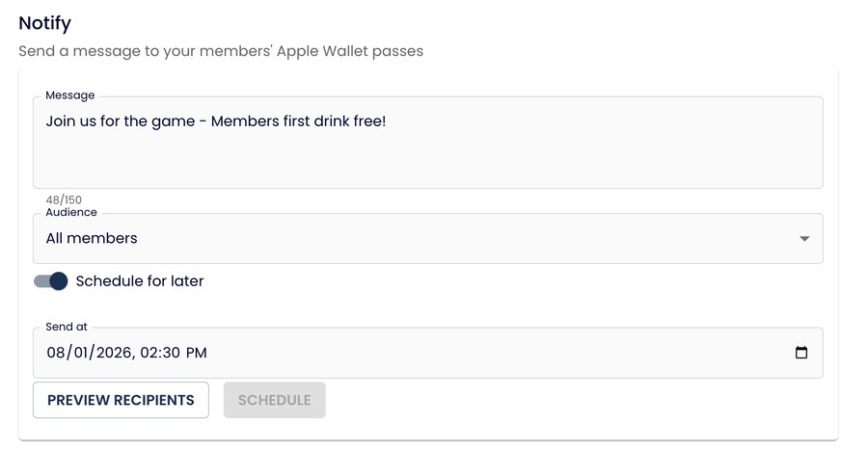Select the hour 02 in Send at time
This screenshot has width=868, height=451.
coord(149,353)
